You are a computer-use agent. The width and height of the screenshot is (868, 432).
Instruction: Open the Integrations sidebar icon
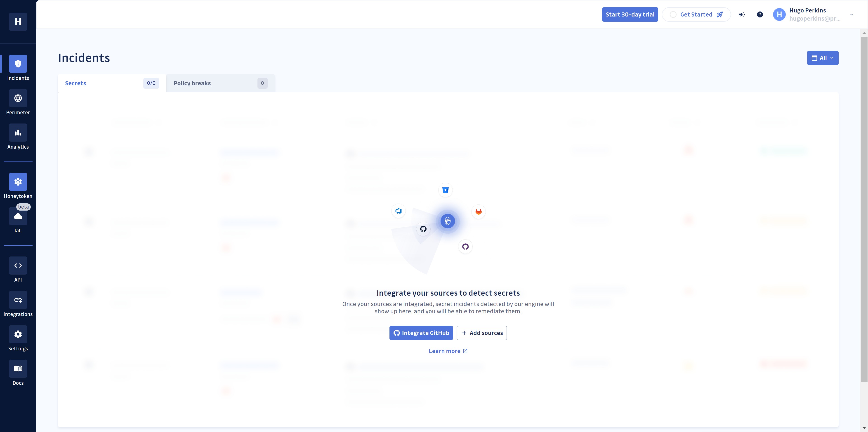18,300
